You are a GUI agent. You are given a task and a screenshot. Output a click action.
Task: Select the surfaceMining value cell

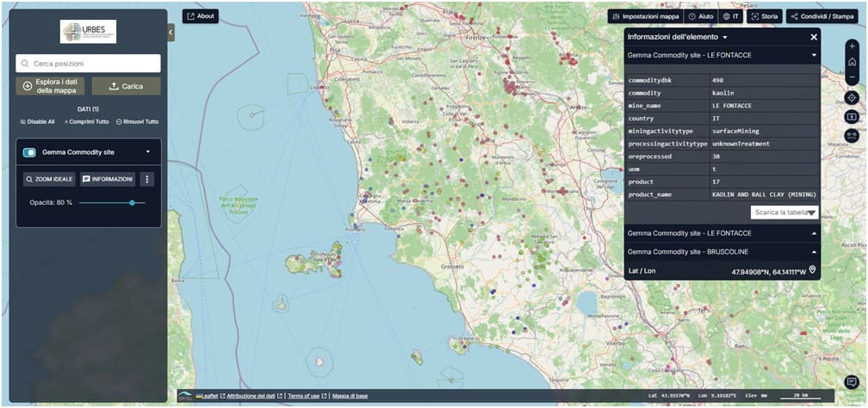[764, 131]
